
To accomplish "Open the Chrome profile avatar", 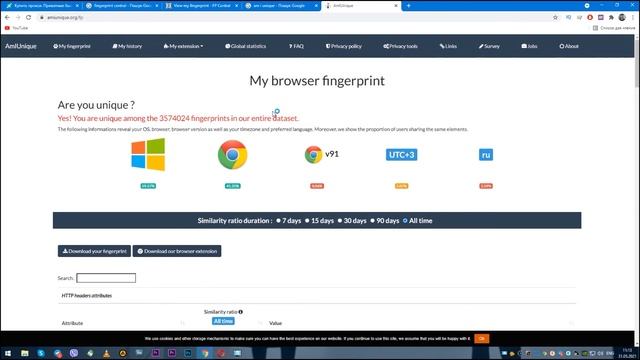I will tap(622, 17).
